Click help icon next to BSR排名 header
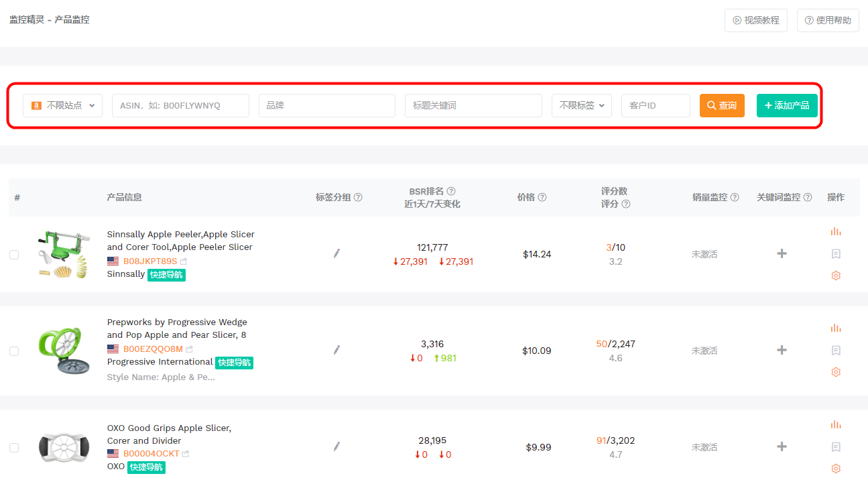This screenshot has height=484, width=868. pos(451,191)
